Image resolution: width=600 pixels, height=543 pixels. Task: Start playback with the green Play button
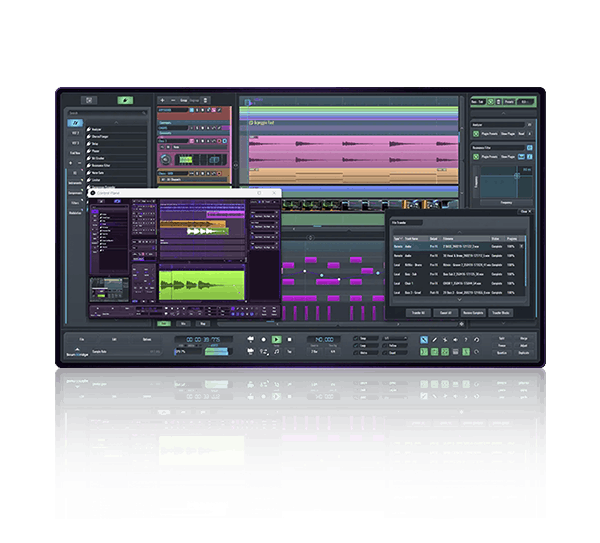276,339
